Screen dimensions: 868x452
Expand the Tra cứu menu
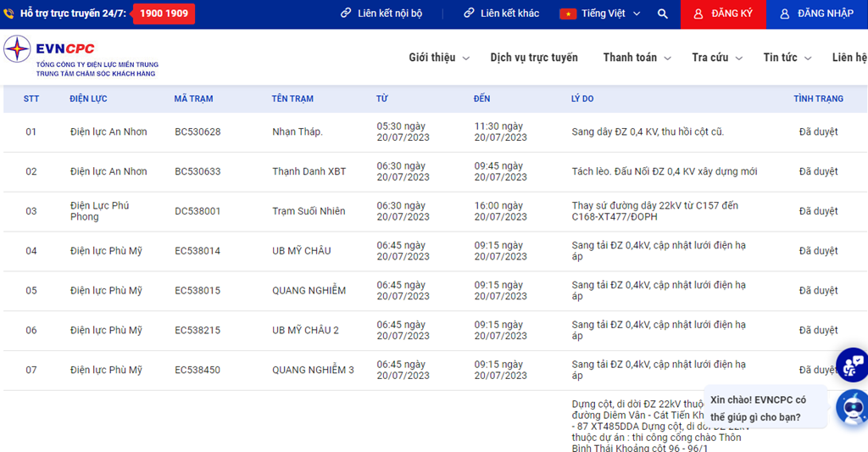point(717,58)
